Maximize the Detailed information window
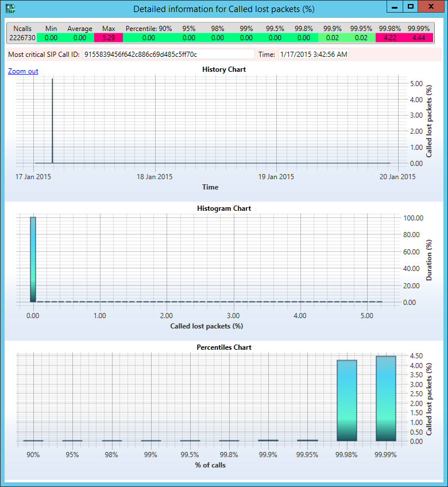Viewport: 448px width, 487px height. (411, 6)
